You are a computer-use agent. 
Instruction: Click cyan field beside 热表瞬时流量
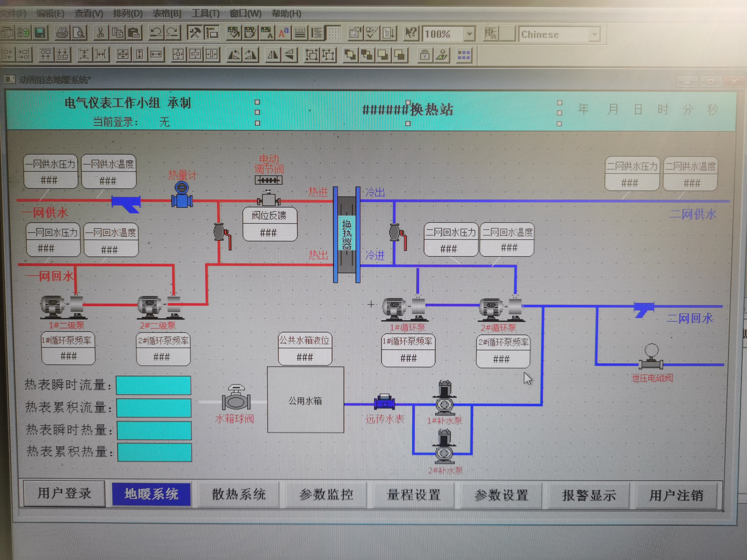pyautogui.click(x=154, y=385)
